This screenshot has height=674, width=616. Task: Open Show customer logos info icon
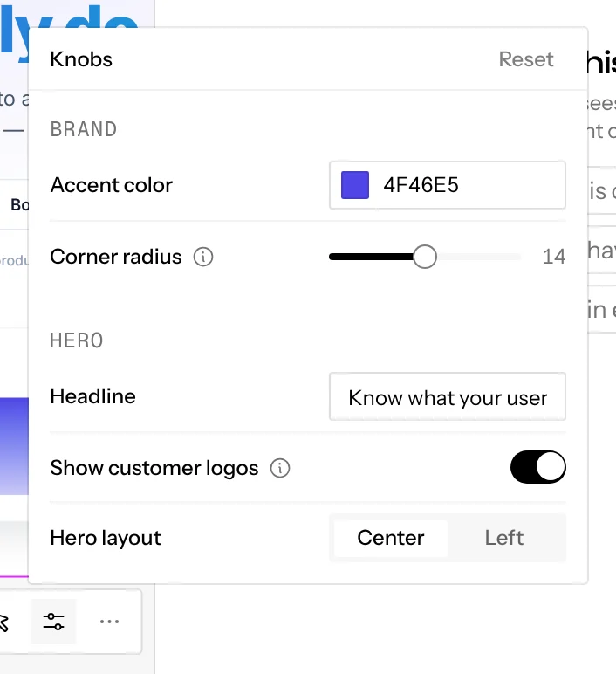click(280, 468)
